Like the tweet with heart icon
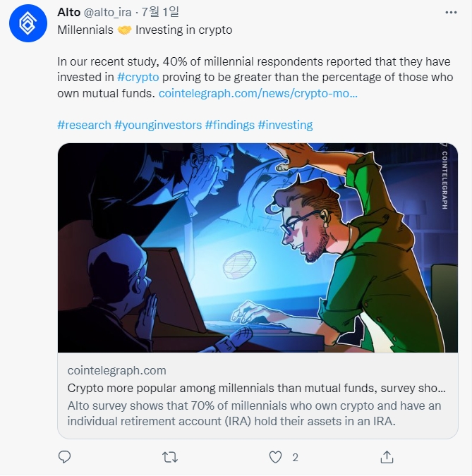The height and width of the screenshot is (476, 472). pyautogui.click(x=276, y=457)
